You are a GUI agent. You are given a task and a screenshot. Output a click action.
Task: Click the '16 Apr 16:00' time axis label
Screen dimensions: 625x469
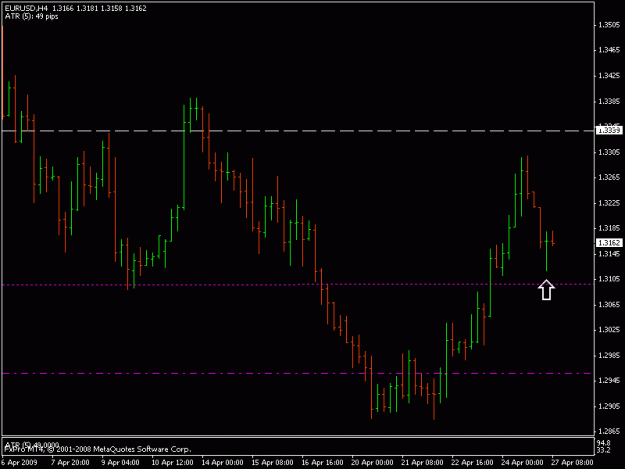click(322, 463)
